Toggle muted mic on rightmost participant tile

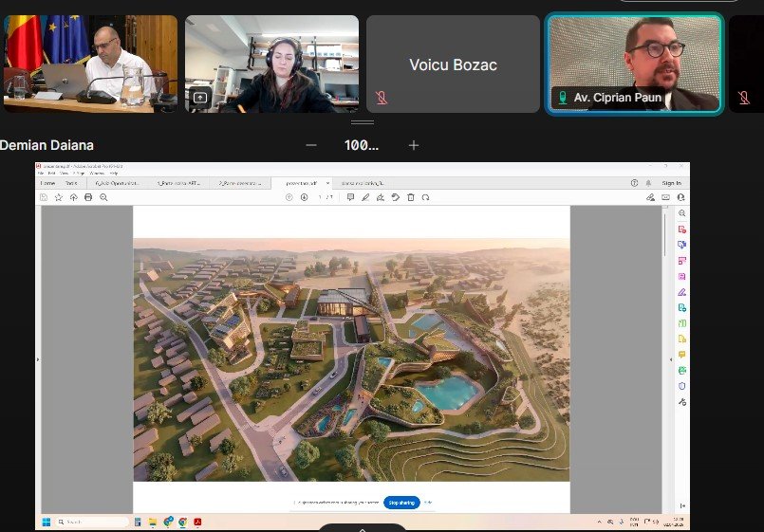point(743,97)
